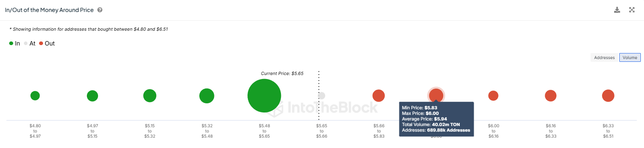
Task: Select the red $5.66 to $5.83 bubble
Action: pos(379,96)
